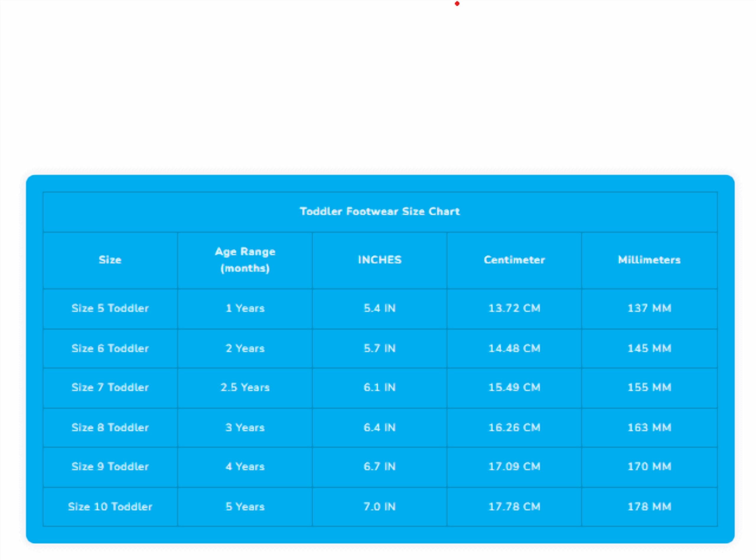Click the Size 5 Toddler cell
Screen dimensions: 756x560
tap(110, 308)
